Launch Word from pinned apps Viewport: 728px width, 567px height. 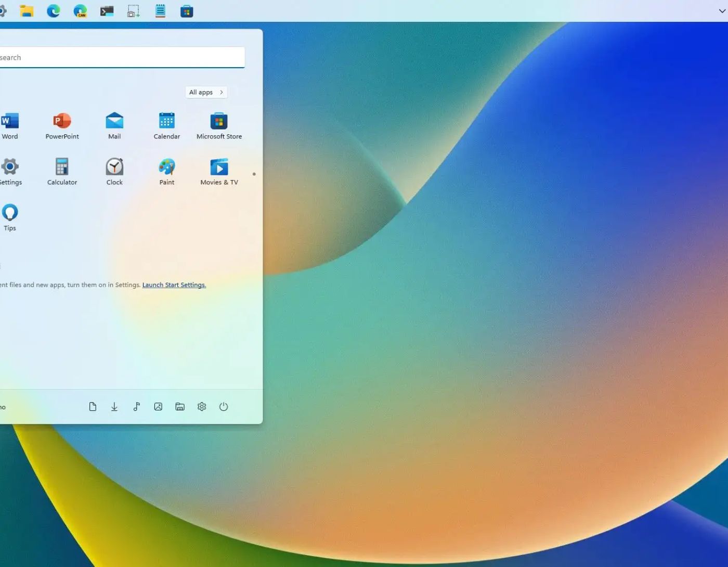[10, 126]
